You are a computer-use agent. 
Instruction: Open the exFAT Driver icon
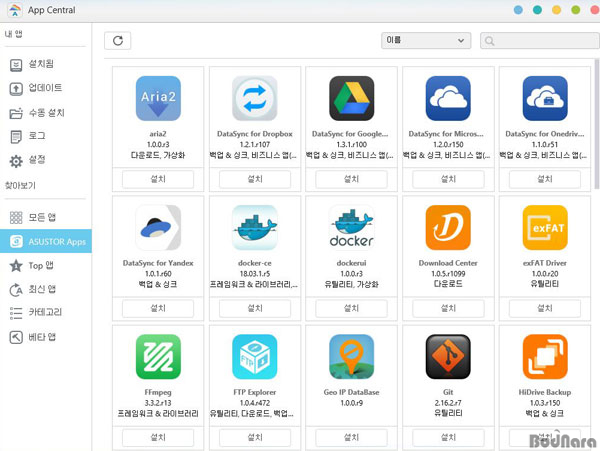tap(544, 228)
